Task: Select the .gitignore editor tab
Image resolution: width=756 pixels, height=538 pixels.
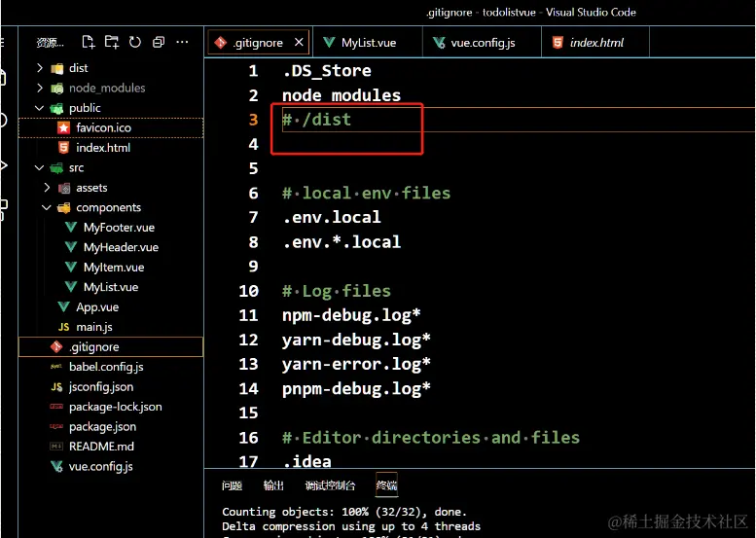Action: click(x=258, y=43)
